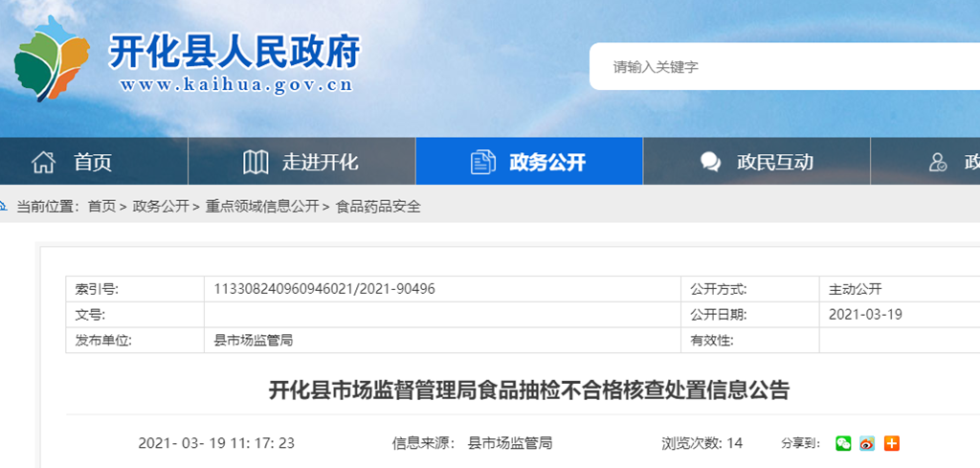This screenshot has height=468, width=980.
Task: Click the user icon in the last nav tab
Action: [x=938, y=162]
